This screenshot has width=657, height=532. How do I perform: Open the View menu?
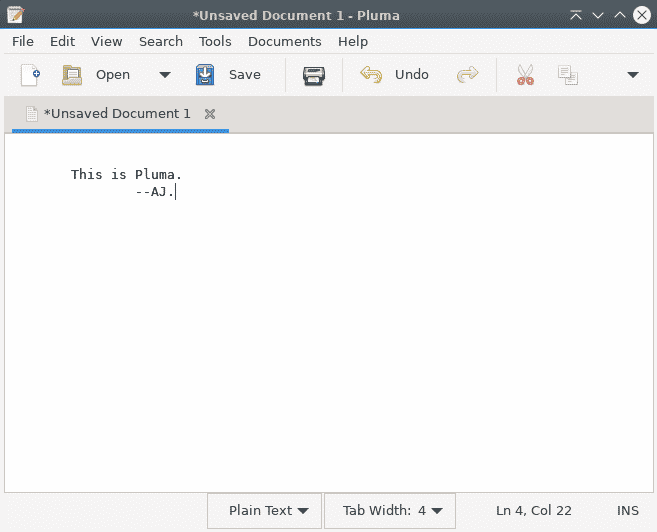[106, 41]
